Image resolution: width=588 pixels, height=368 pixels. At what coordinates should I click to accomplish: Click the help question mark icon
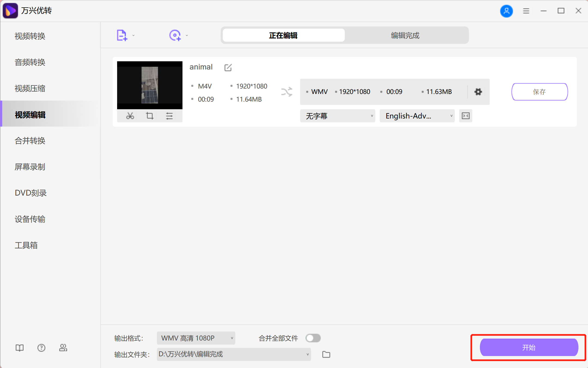click(x=41, y=348)
